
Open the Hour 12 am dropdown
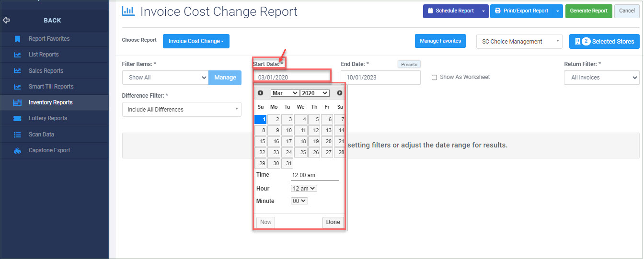coord(304,189)
